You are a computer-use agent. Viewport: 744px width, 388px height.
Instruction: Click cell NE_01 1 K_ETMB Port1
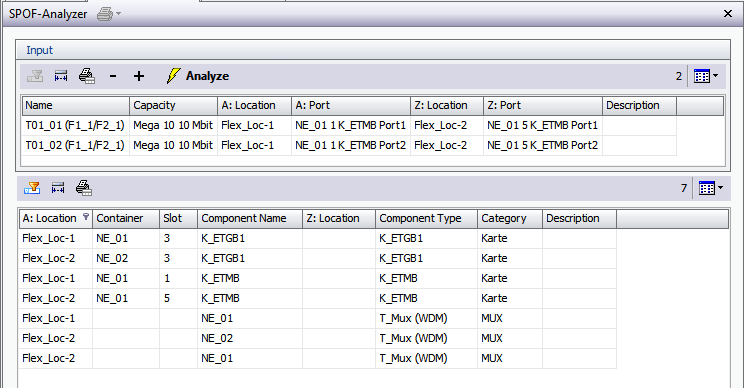pos(351,125)
